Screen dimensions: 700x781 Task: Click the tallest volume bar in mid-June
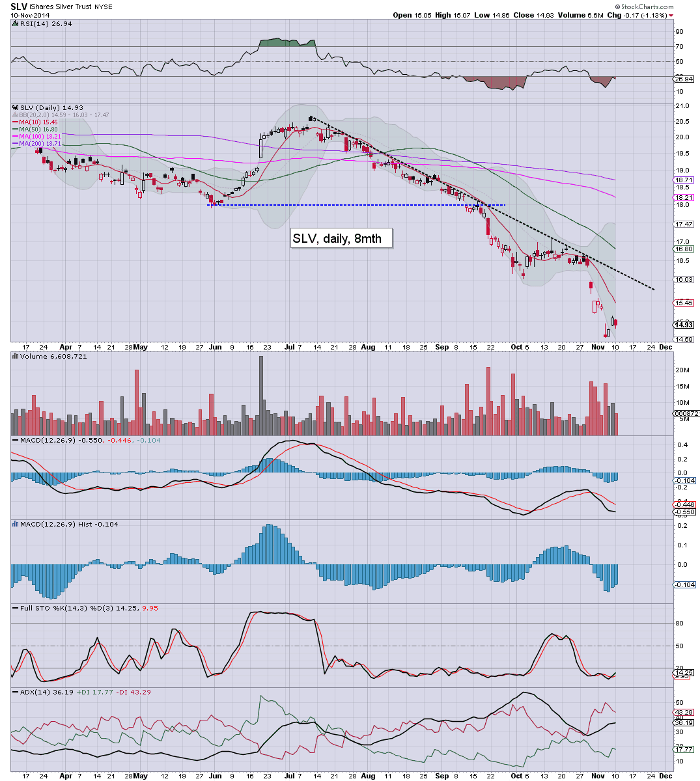pos(261,395)
